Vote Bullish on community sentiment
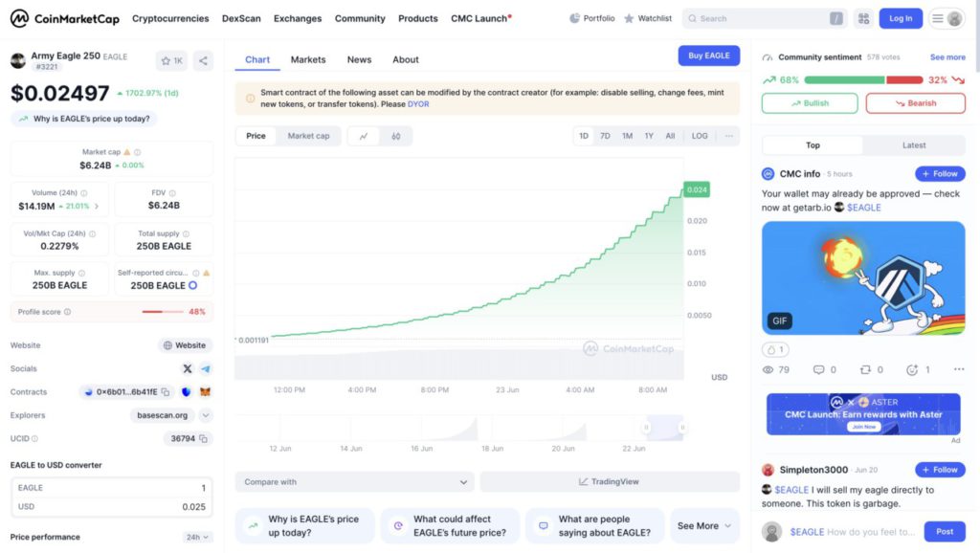Screen dimensions: 980x553 (810, 103)
